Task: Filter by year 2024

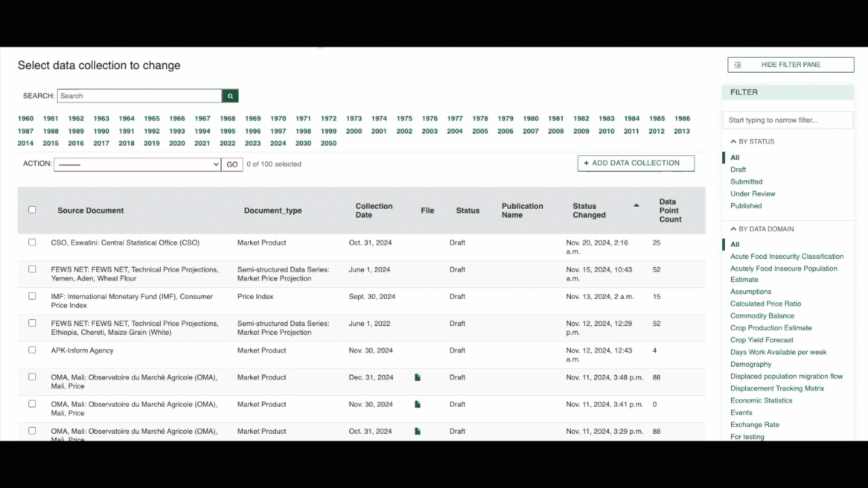Action: point(278,144)
